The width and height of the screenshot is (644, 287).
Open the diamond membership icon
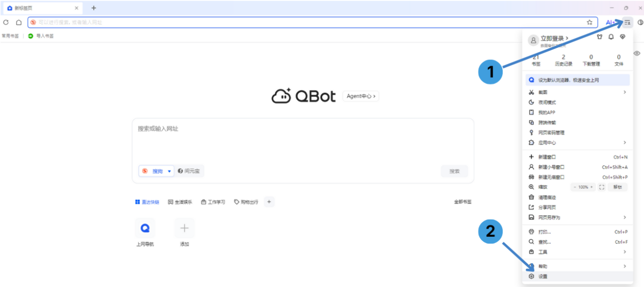(622, 37)
